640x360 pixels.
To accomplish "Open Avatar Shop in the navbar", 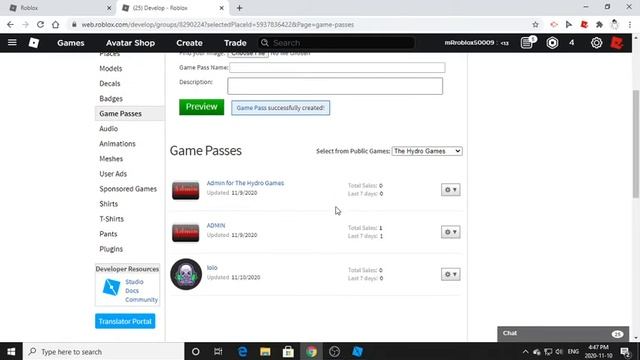I will click(x=130, y=43).
